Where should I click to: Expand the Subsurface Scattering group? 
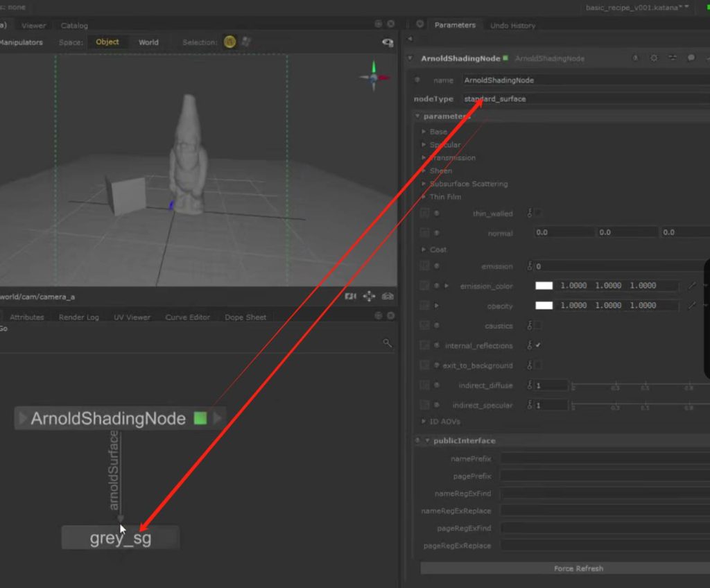[424, 184]
